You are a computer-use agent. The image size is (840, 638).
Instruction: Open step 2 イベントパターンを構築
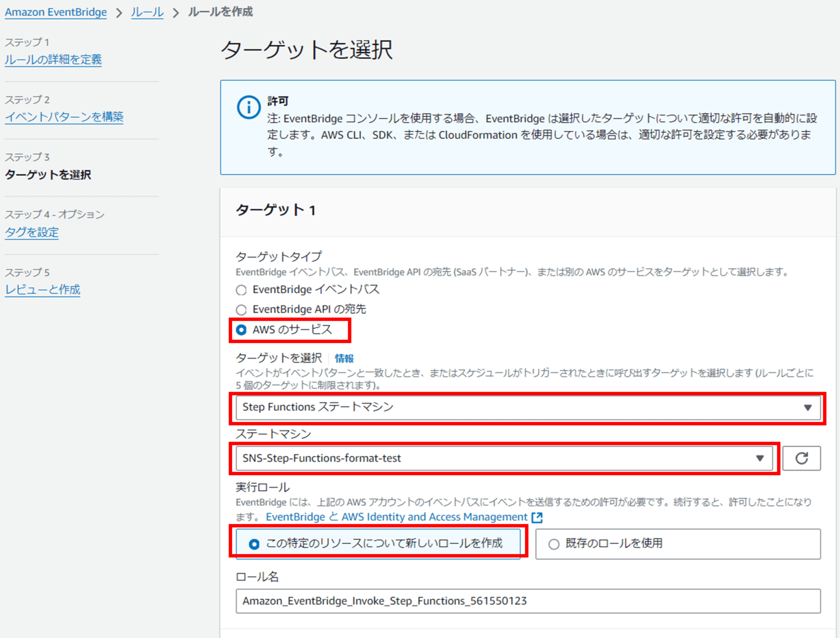point(64,117)
